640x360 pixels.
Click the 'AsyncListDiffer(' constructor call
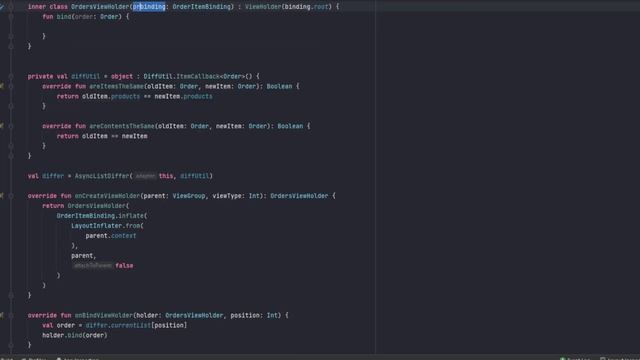pos(104,176)
